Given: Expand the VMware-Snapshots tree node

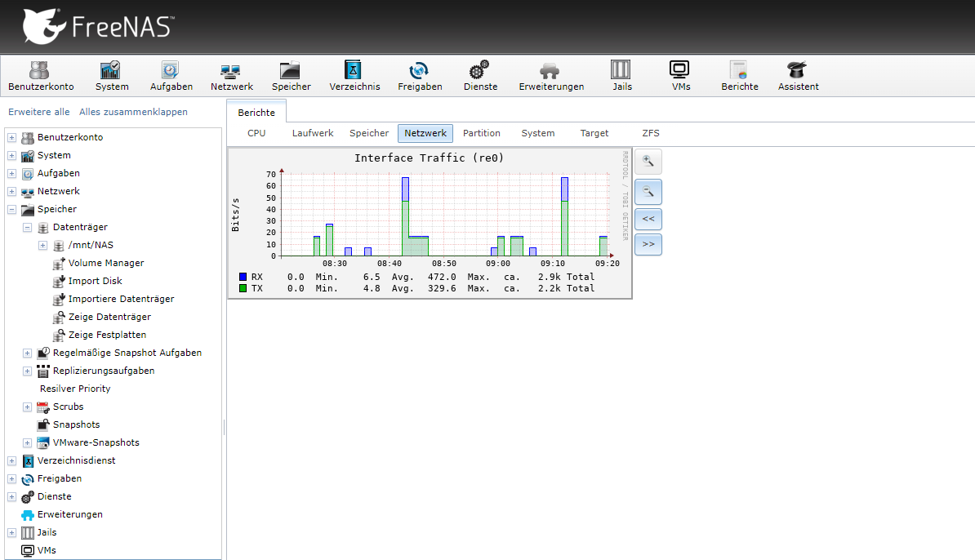Looking at the screenshot, I should coord(28,443).
